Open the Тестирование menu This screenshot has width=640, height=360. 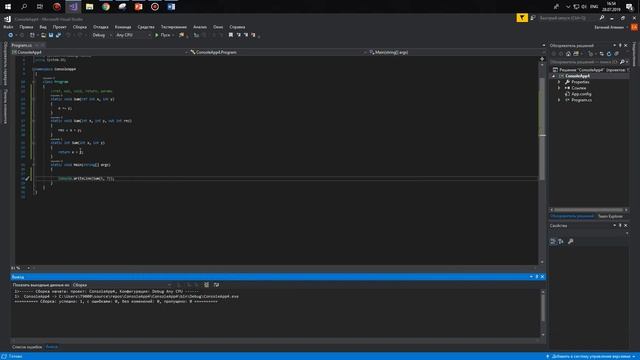coord(173,27)
